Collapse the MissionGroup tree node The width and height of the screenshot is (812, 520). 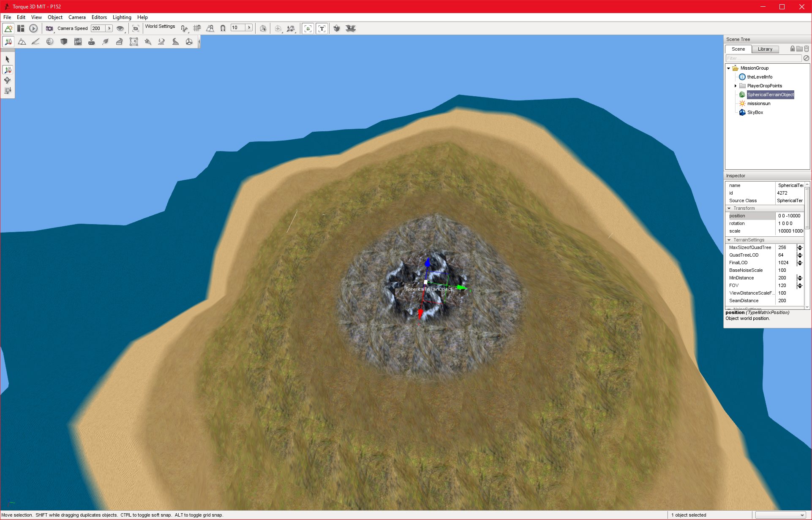[729, 68]
